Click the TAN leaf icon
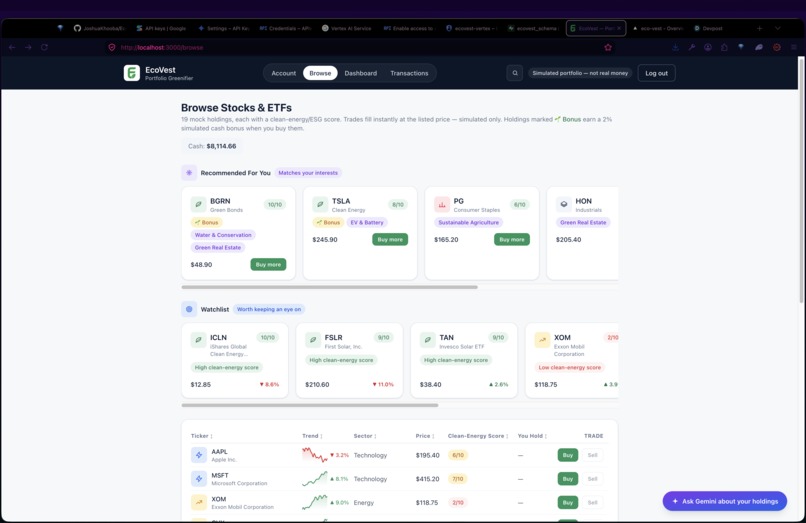Viewport: 806px width, 523px height. (428, 340)
